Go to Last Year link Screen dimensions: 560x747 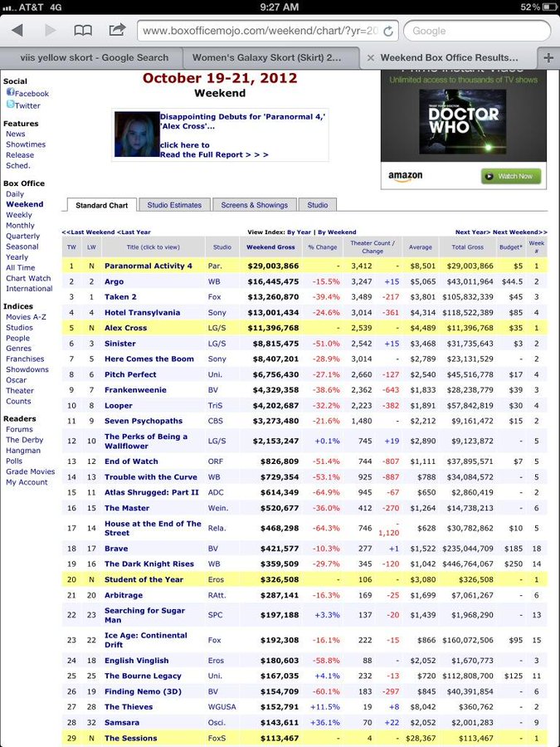pyautogui.click(x=134, y=232)
